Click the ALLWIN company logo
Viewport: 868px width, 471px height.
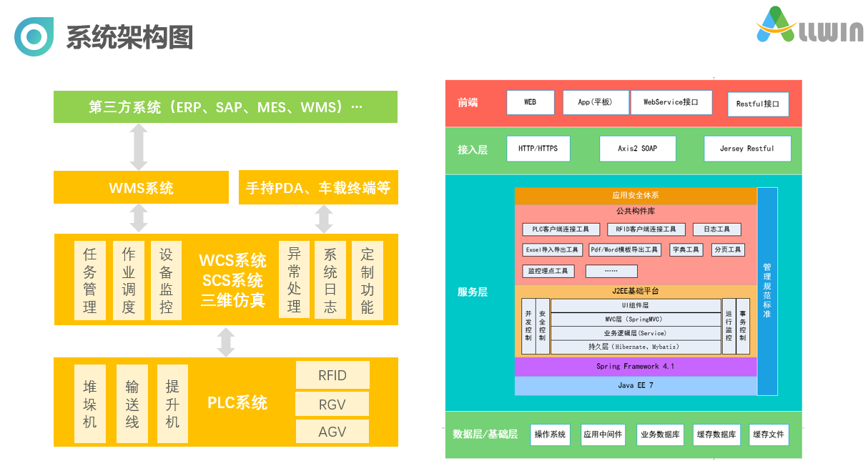pos(810,26)
